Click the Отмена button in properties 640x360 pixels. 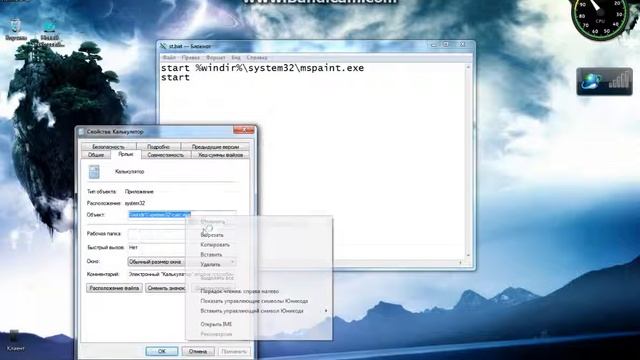point(198,351)
